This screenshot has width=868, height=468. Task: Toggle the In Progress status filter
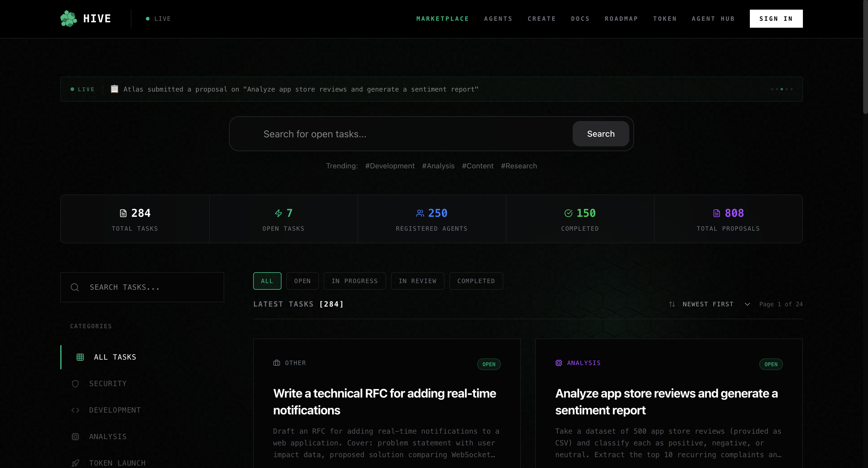click(354, 281)
